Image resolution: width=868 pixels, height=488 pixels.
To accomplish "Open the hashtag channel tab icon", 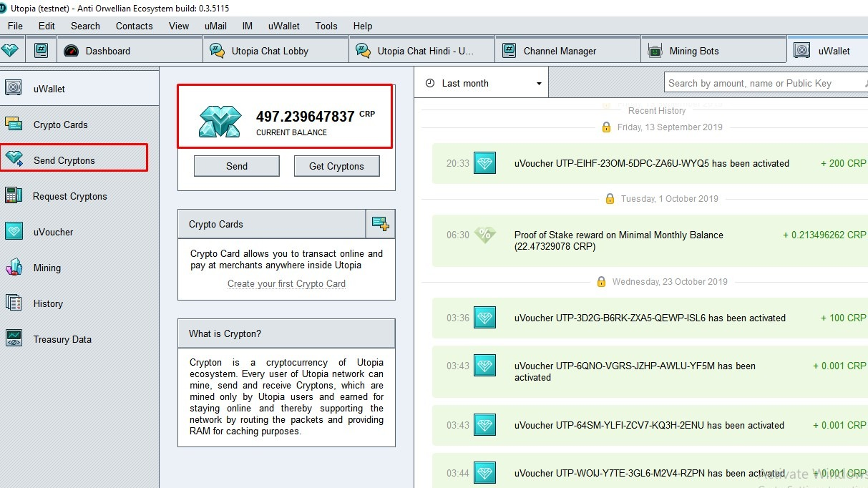I will (42, 51).
